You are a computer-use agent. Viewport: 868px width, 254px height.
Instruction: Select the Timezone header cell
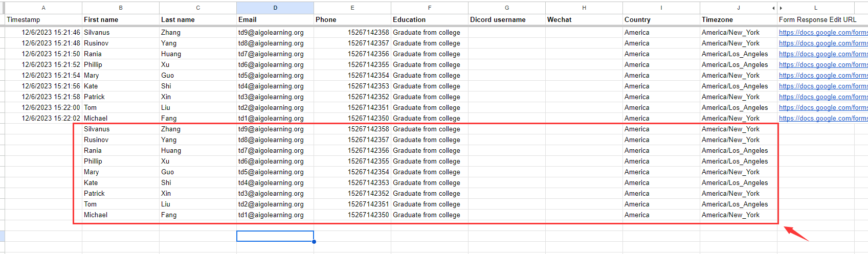[738, 20]
